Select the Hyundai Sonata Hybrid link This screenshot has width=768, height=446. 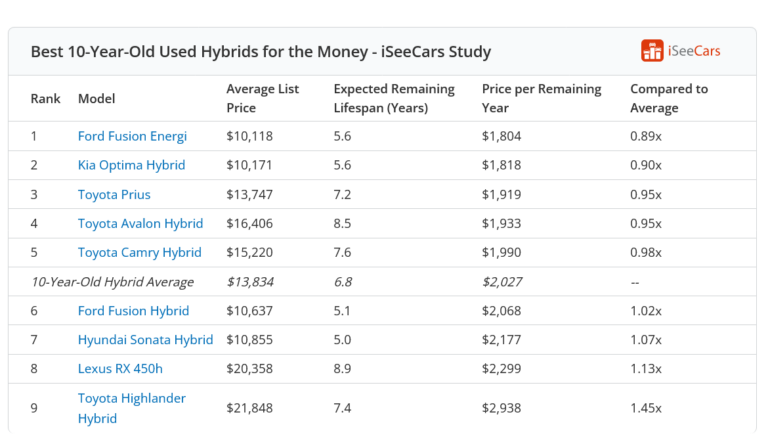(145, 340)
